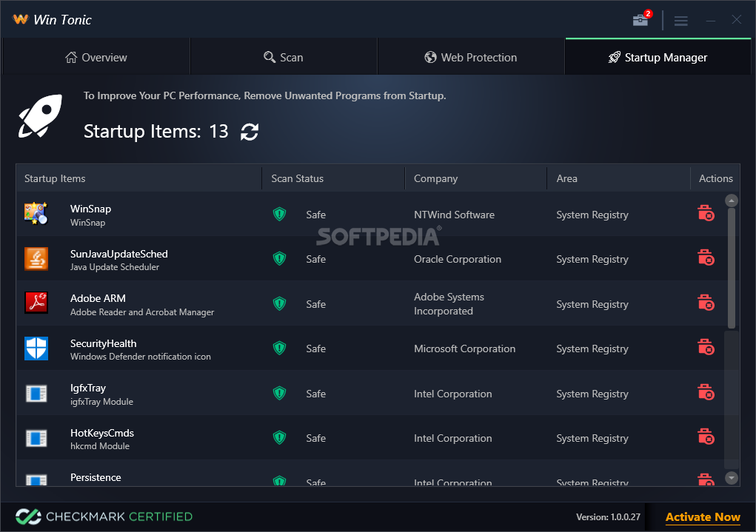Click Intel Corporation cell in IgfxTray row
756x532 pixels.
pos(452,394)
